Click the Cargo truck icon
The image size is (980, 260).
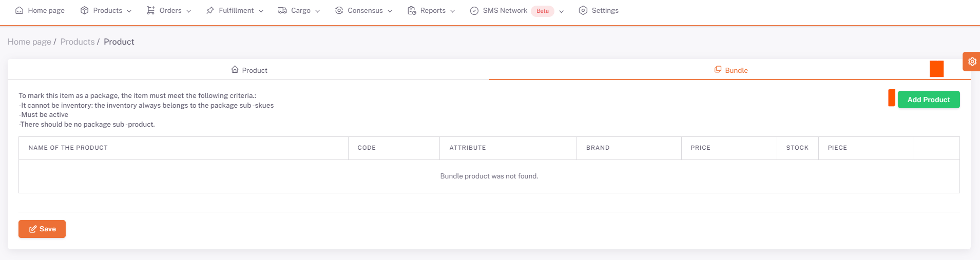click(x=282, y=10)
